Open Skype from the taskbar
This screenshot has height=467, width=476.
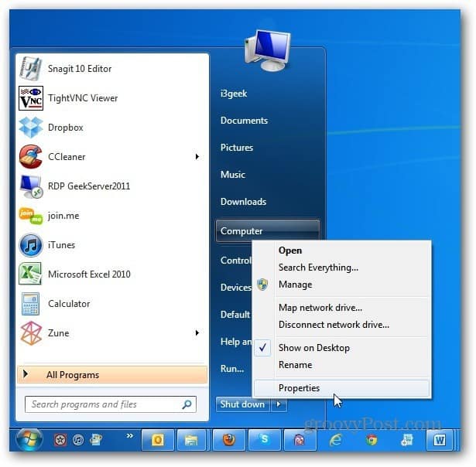265,439
